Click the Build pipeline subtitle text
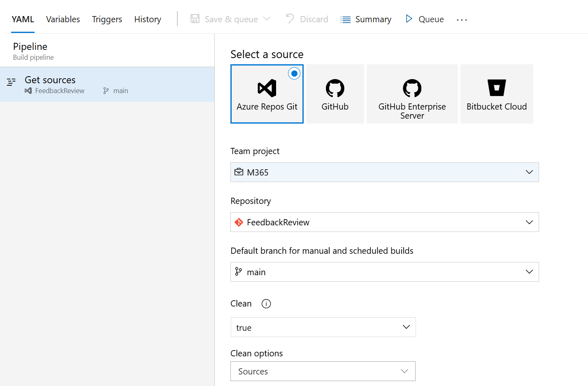The image size is (588, 386). pyautogui.click(x=33, y=57)
